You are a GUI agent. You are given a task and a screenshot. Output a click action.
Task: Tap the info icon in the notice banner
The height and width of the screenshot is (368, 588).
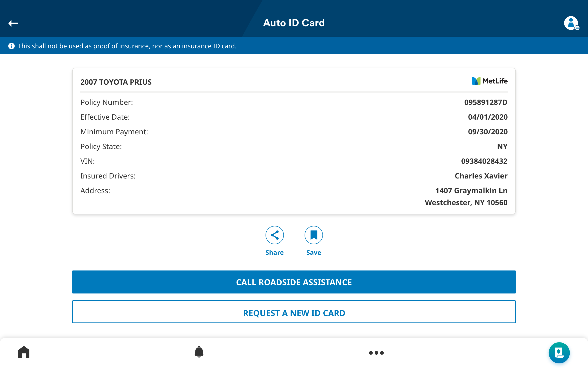(11, 46)
